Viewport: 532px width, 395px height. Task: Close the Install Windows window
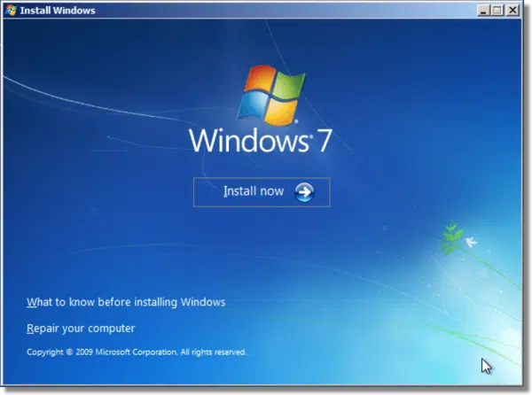(512, 11)
